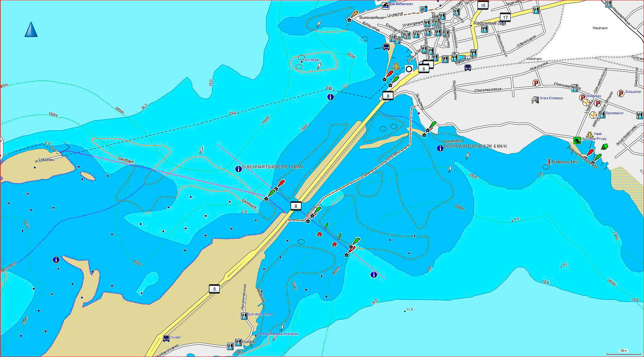Select the Markierung Fels red marker
The height and width of the screenshot is (357, 644).
[x=549, y=162]
